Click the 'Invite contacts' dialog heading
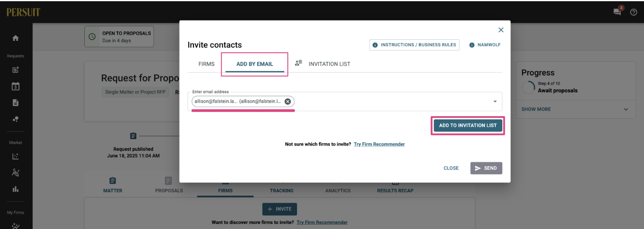 (x=215, y=45)
